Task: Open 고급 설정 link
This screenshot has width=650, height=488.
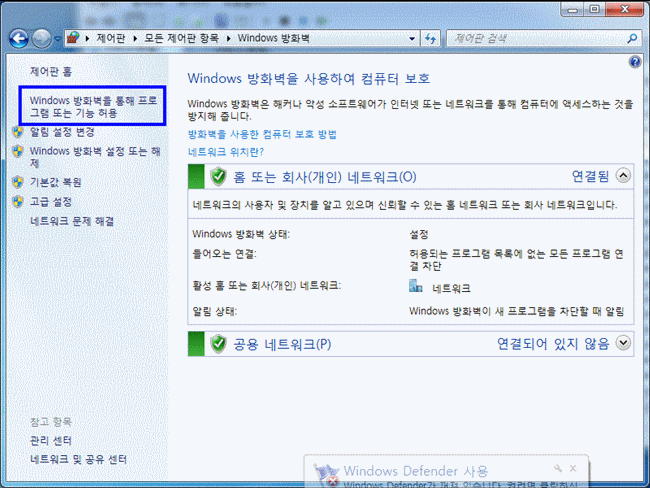Action: click(51, 202)
